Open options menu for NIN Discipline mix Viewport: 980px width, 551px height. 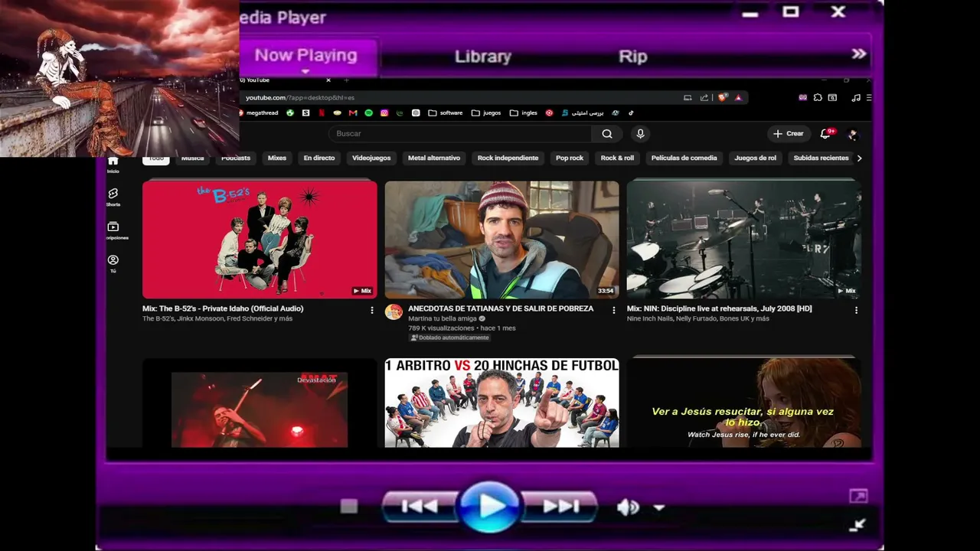(856, 310)
